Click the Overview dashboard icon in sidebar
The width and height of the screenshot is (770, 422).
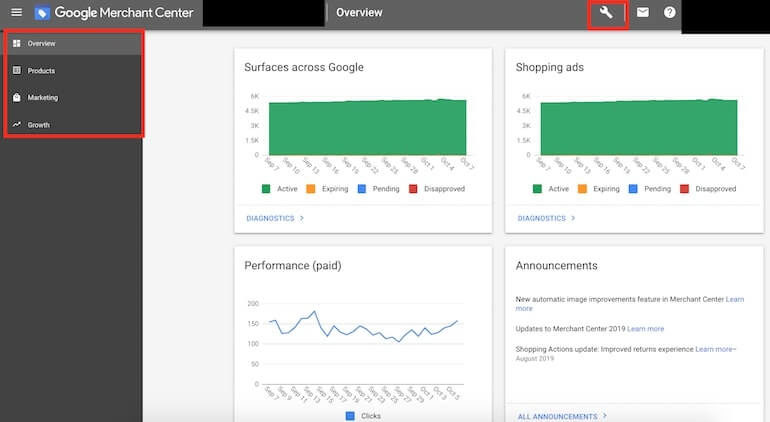pyautogui.click(x=16, y=44)
